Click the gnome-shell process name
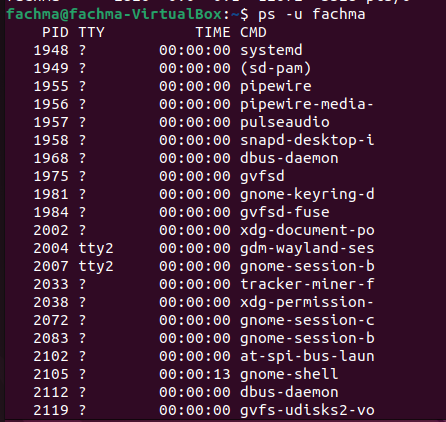The width and height of the screenshot is (446, 422). pos(289,374)
